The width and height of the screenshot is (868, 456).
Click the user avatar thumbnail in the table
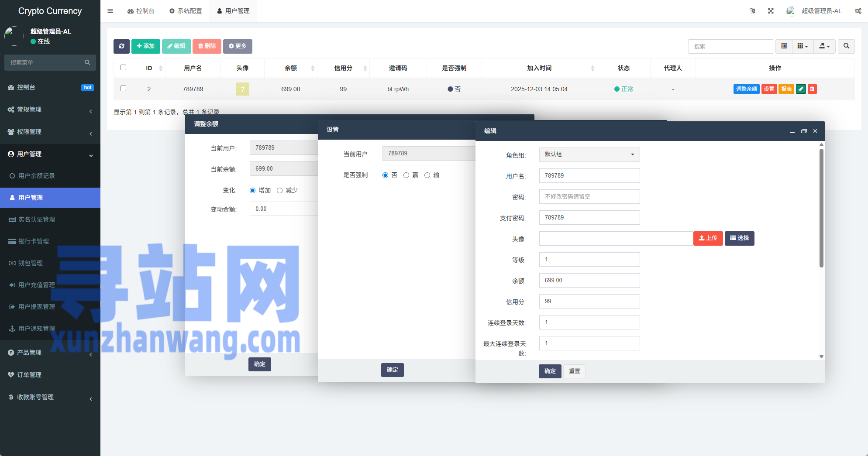[243, 89]
